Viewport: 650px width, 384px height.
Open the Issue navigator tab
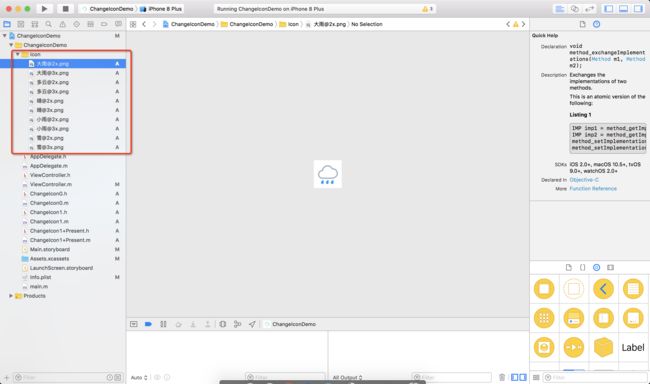pos(63,24)
